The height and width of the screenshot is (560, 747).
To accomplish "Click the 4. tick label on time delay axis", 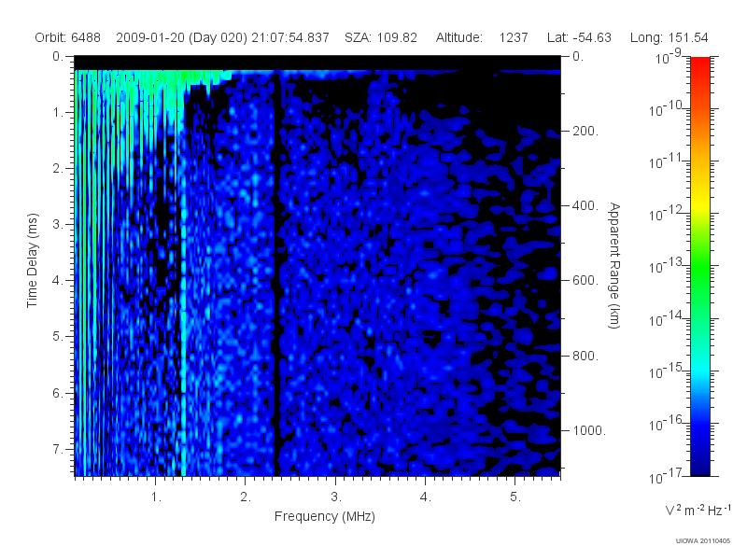I will 58,281.
